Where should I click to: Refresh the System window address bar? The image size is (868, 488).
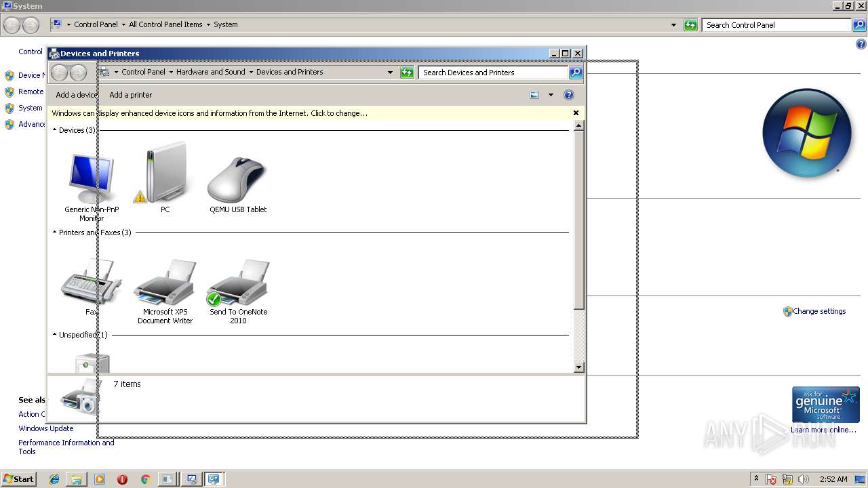point(690,25)
